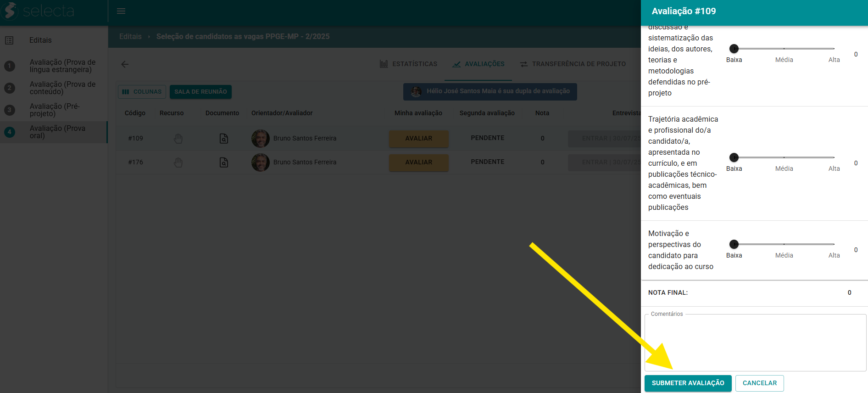Click the hand Recurso icon for row #176
The width and height of the screenshot is (868, 393).
[178, 162]
